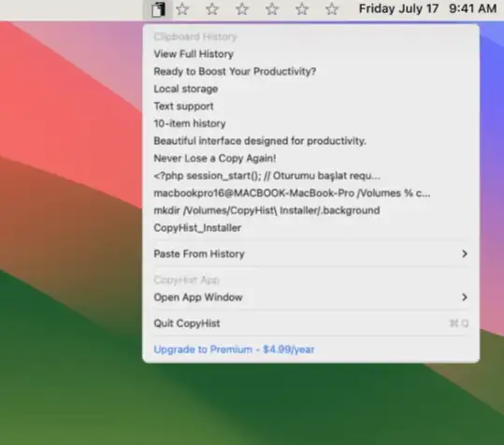Select 'Beautiful interface designed for productivity.' entry
The height and width of the screenshot is (445, 504).
point(310,141)
